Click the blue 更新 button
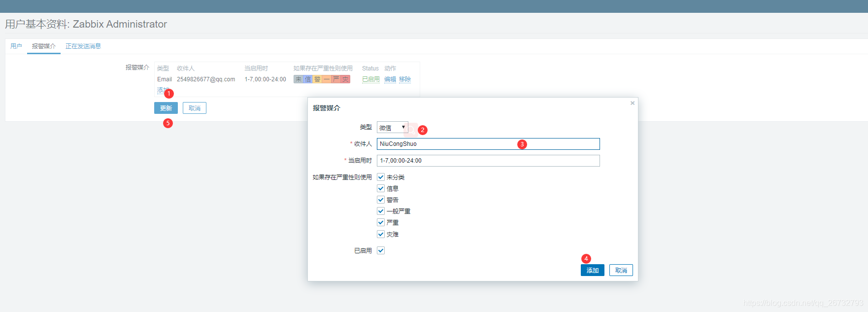This screenshot has height=312, width=868. point(166,108)
